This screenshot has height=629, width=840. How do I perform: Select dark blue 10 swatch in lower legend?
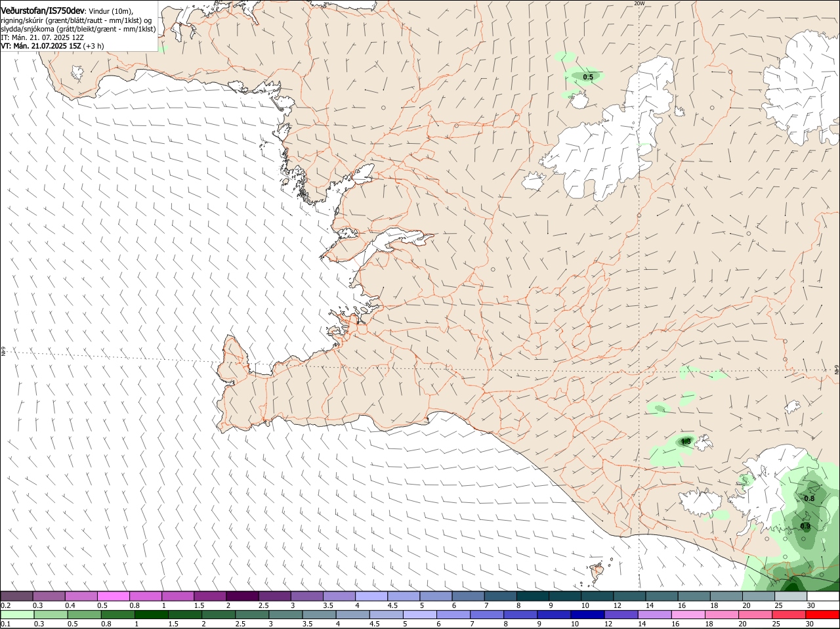[x=587, y=615]
